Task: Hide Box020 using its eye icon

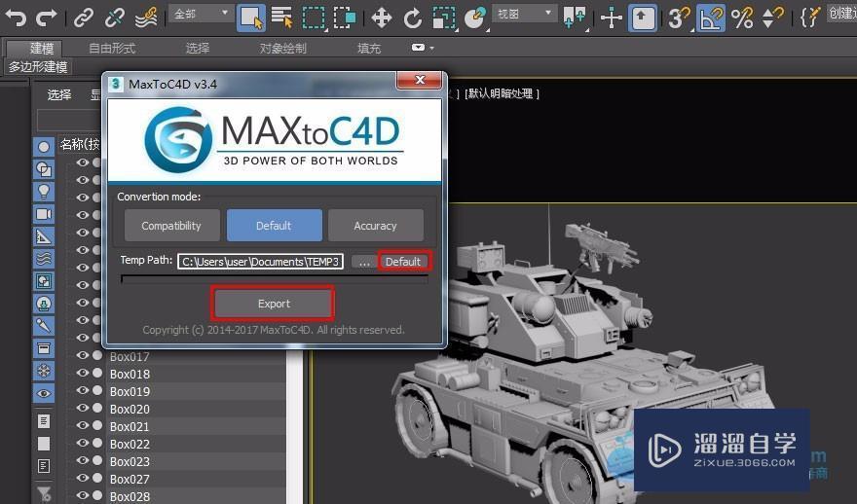Action: tap(83, 408)
